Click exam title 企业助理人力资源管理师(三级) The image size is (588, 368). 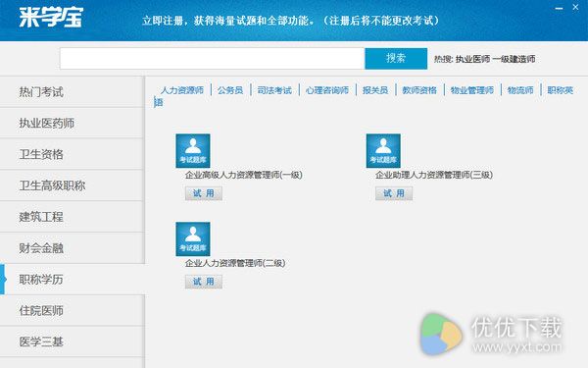[434, 175]
